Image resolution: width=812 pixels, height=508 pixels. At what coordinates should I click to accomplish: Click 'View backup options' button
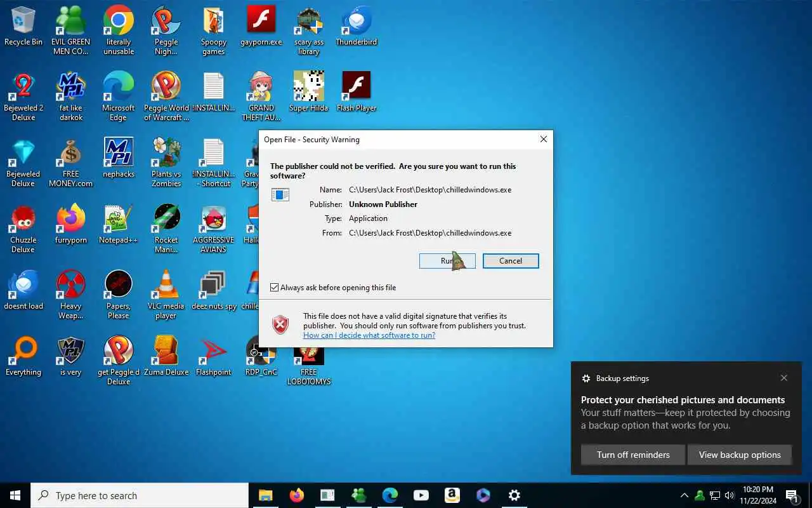(x=740, y=455)
